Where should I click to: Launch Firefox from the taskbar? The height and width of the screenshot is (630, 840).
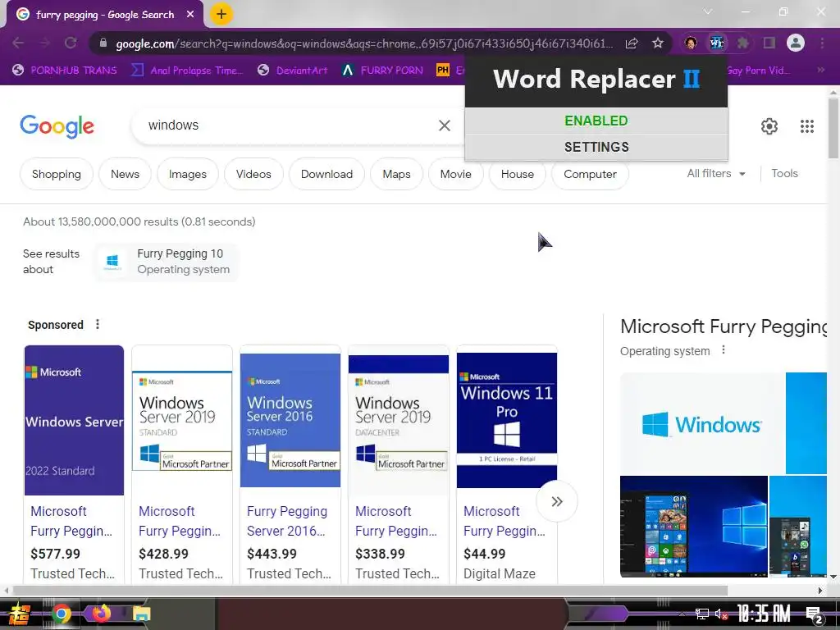point(101,614)
